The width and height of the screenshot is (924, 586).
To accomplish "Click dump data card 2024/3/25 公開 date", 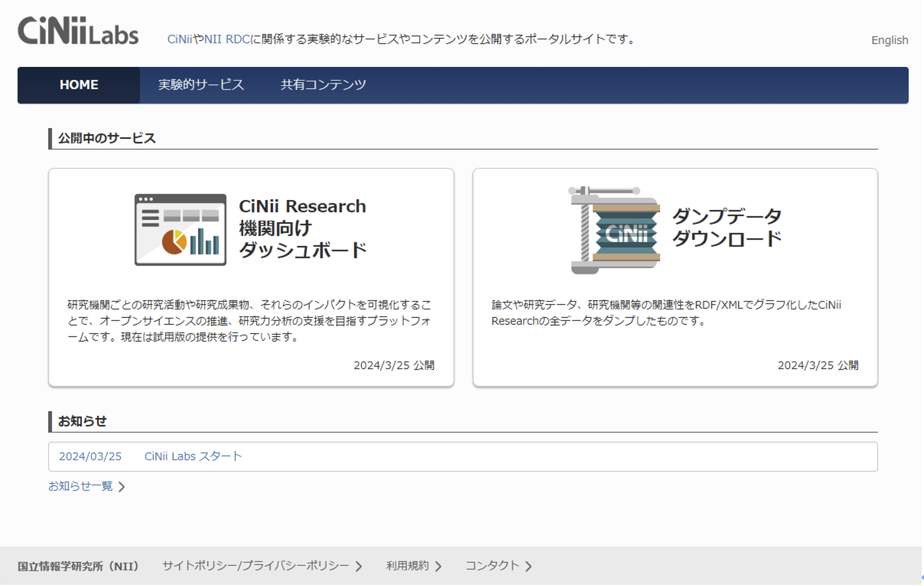I will 818,365.
